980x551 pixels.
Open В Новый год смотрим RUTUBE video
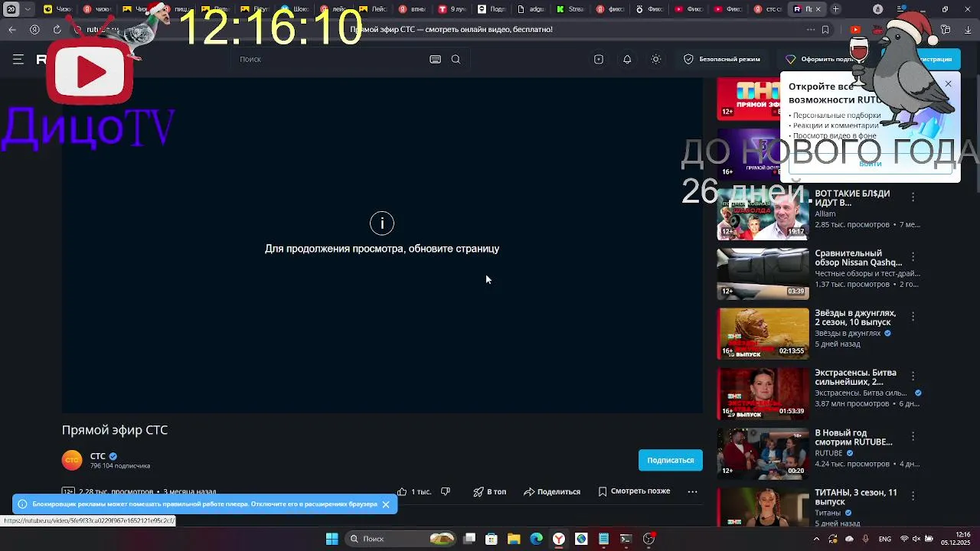coord(763,454)
